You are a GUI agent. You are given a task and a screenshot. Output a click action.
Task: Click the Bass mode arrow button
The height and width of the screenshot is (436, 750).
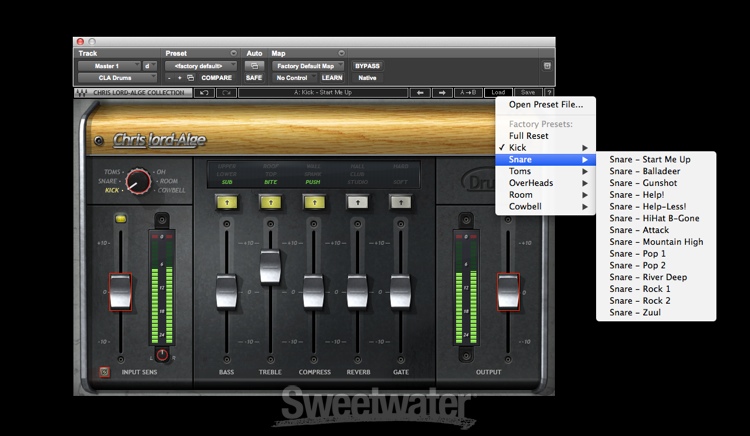coord(227,202)
